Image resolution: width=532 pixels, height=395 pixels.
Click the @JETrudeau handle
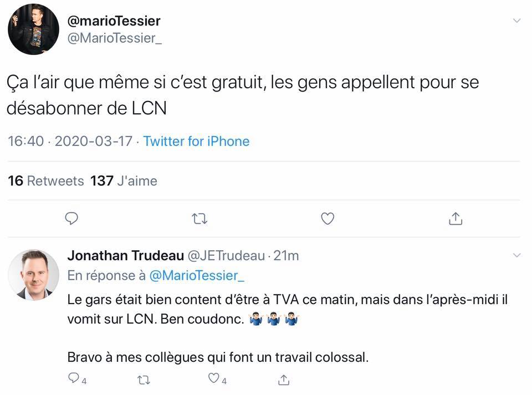(226, 256)
